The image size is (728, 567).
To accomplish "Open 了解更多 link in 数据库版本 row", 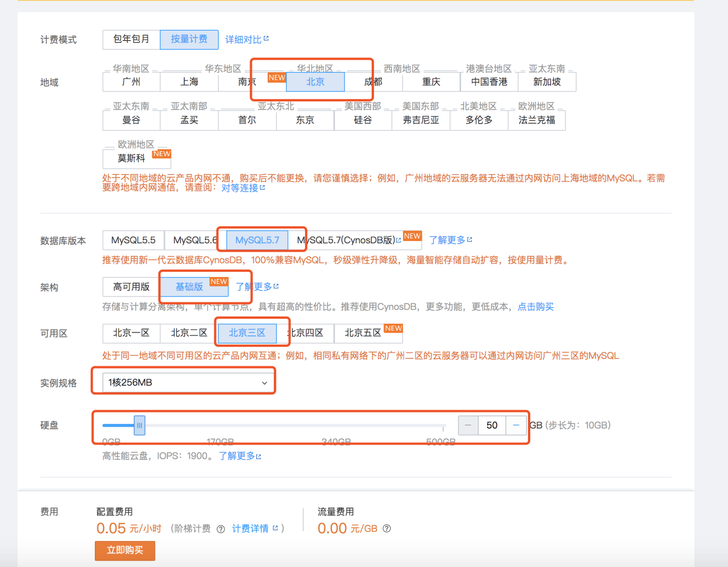I will (x=450, y=240).
